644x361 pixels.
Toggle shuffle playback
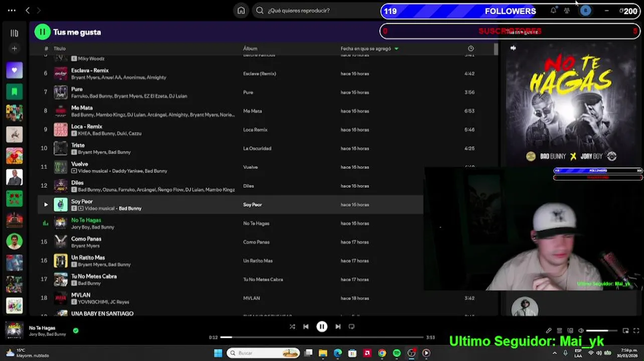(292, 326)
